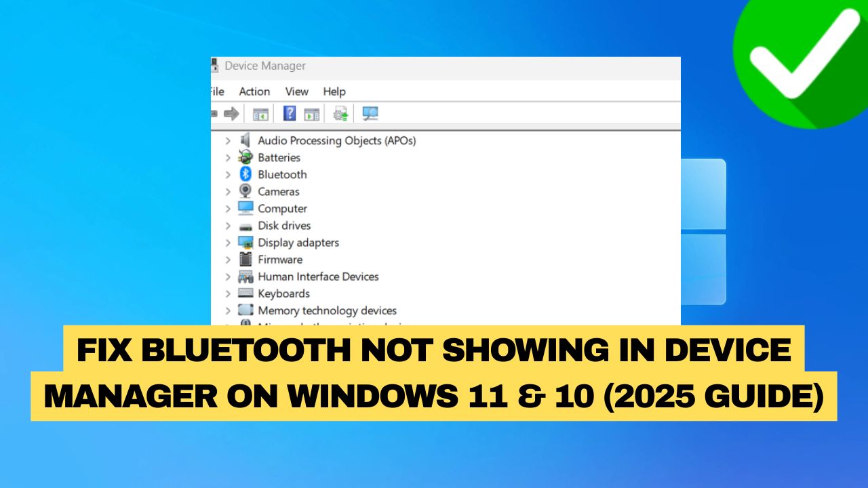Select the Memory technology devices entry
868x488 pixels.
click(x=327, y=310)
